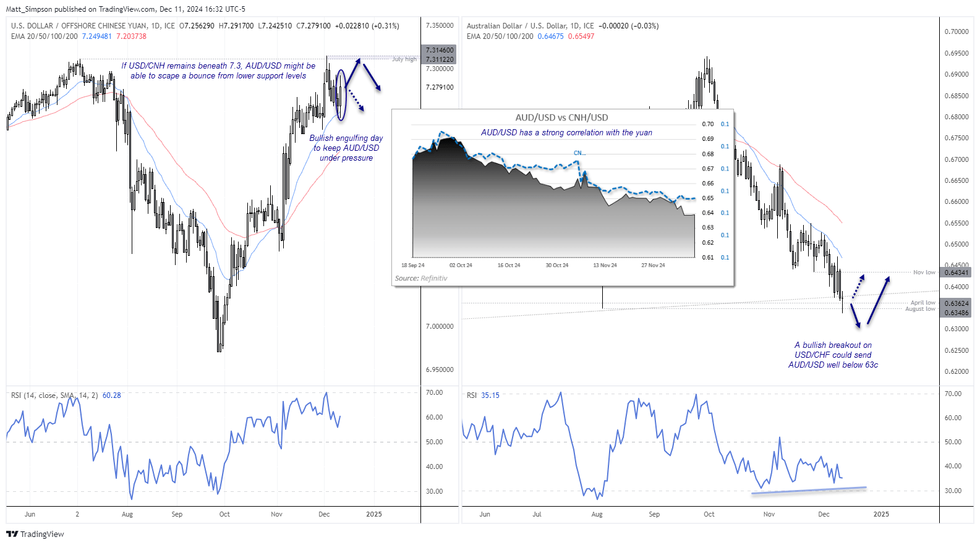Screen dimensions: 980x545
Task: Select the Matt_Simpson published on TradingView.com header
Action: point(126,9)
